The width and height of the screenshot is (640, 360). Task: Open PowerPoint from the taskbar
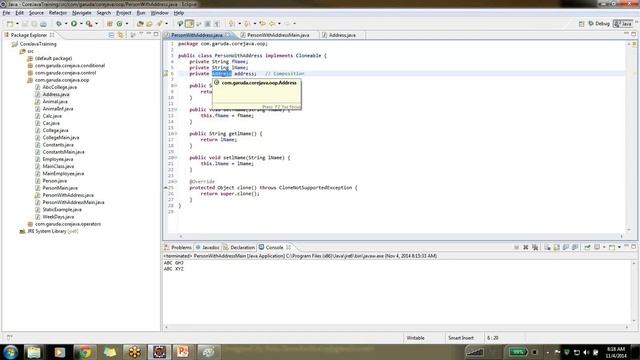point(183,352)
